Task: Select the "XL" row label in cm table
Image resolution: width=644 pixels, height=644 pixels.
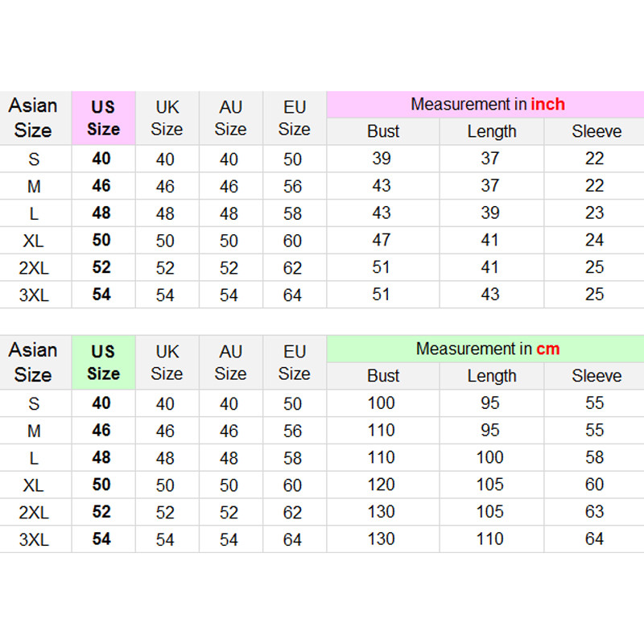Action: click(x=34, y=485)
